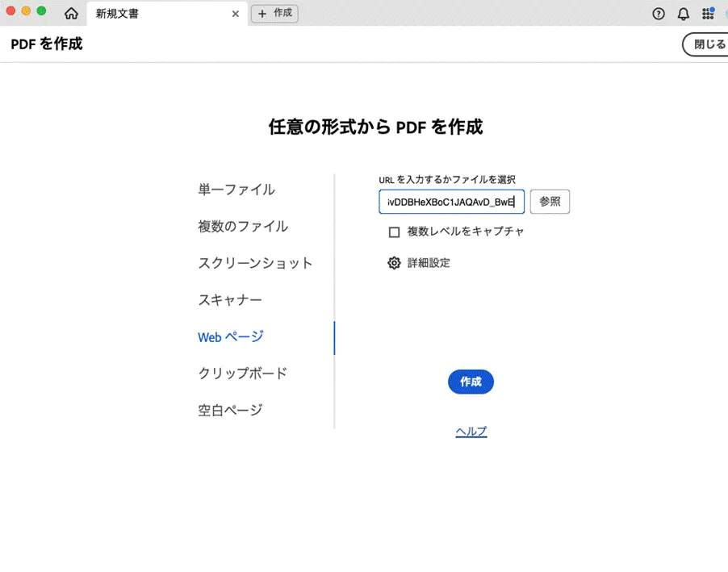Enable 複数レベルをキャプチャ checkbox
Screen dimensions: 728x572
395,232
